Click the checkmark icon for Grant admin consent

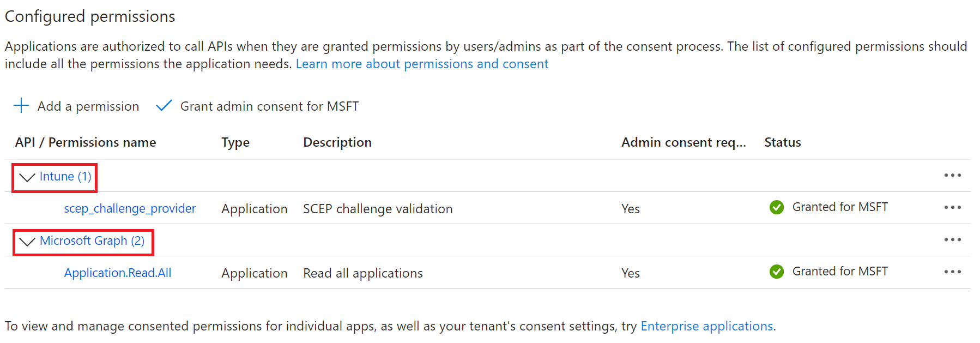coord(164,105)
